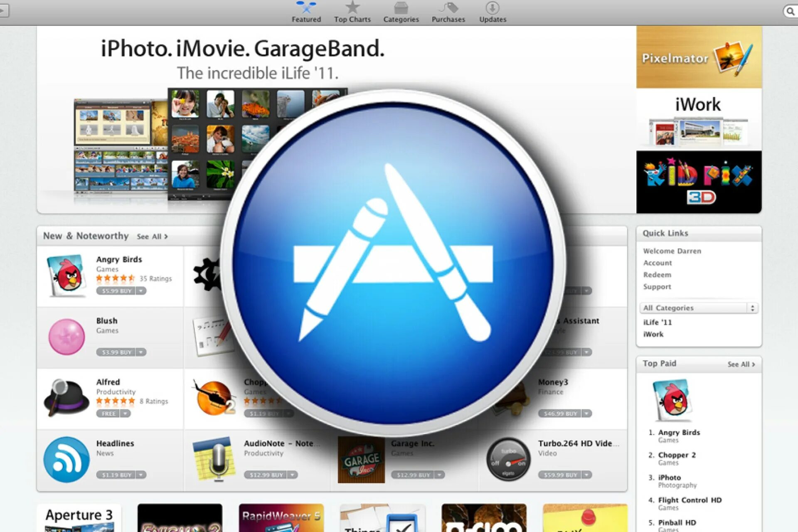Screen dimensions: 798x532
Task: Open the arrow next to Angry Birds' $5.99 Buy button
Action: pos(141,291)
